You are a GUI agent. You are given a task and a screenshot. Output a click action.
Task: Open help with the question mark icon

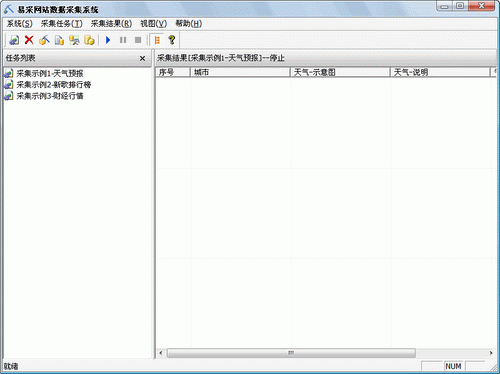pyautogui.click(x=172, y=40)
